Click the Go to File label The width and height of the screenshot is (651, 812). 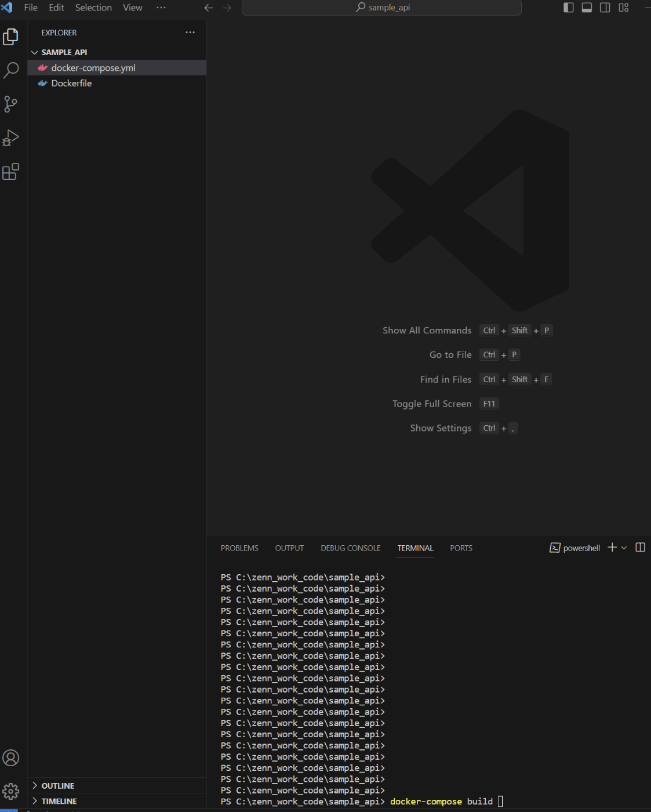(x=450, y=355)
